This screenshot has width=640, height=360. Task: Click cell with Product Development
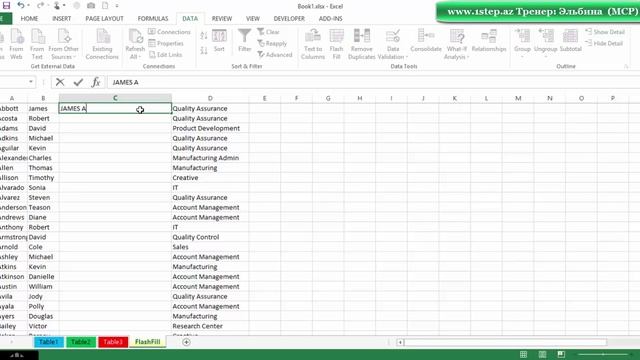coord(210,128)
